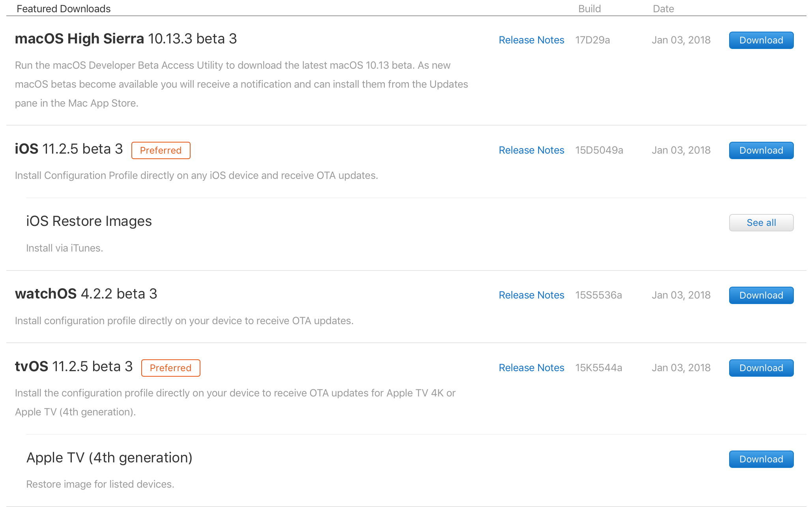Click the iOS row date Jan 03, 2018

[x=681, y=150]
